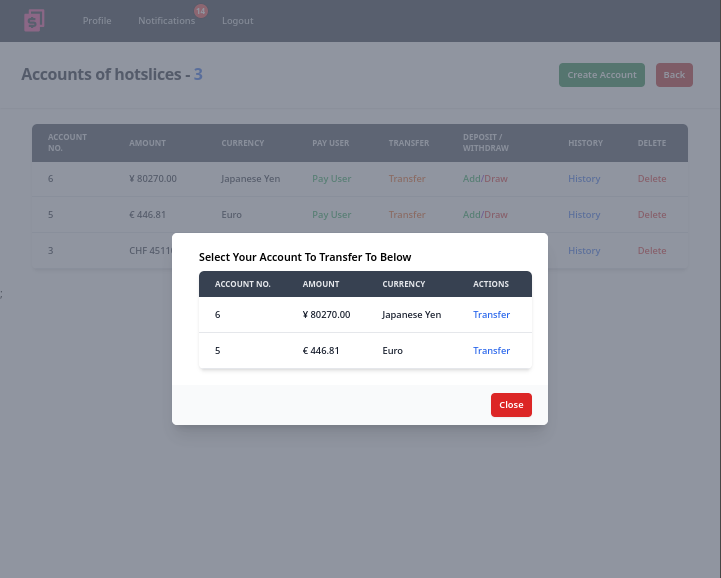Click 'Japanese Yen' in background table
Viewport: 721px width, 578px height.
click(251, 179)
